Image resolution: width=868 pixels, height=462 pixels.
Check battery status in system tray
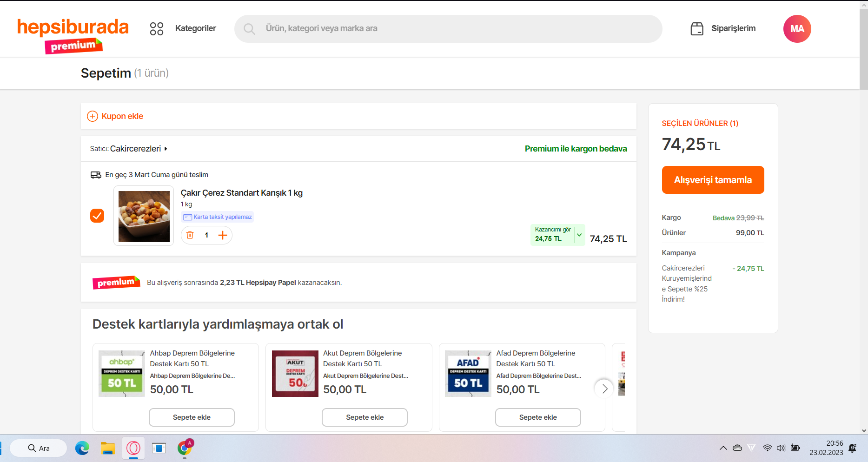(795, 448)
